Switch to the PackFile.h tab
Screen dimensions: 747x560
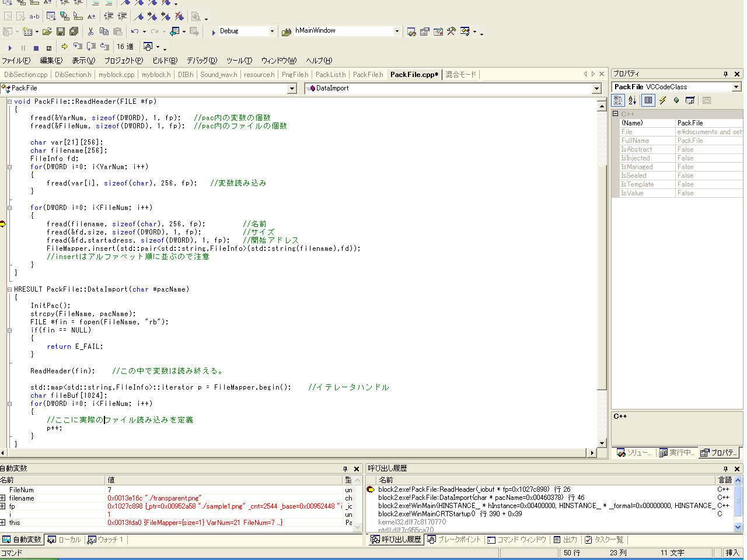(368, 75)
